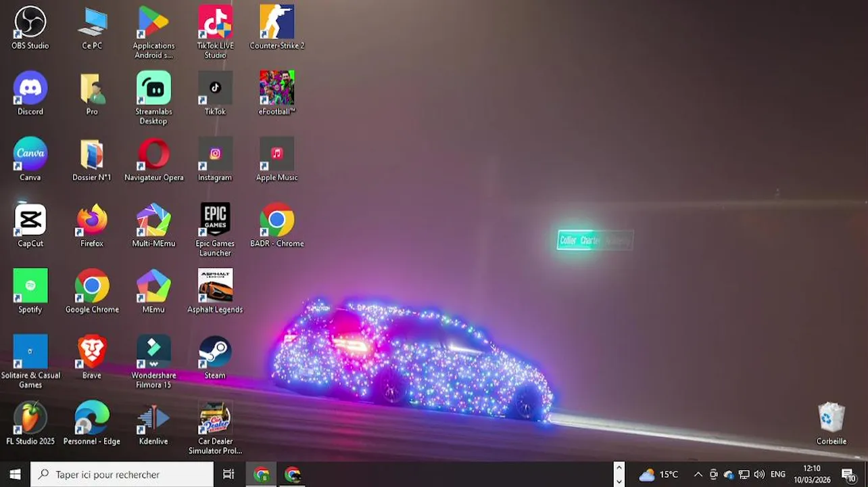Select the Multi-MEmu icon
This screenshot has height=487, width=868.
(153, 225)
